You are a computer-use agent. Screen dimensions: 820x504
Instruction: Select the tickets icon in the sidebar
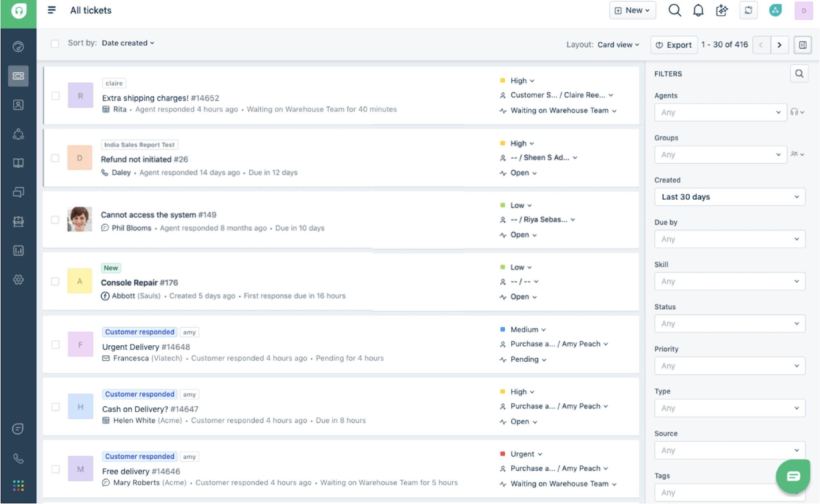(18, 76)
